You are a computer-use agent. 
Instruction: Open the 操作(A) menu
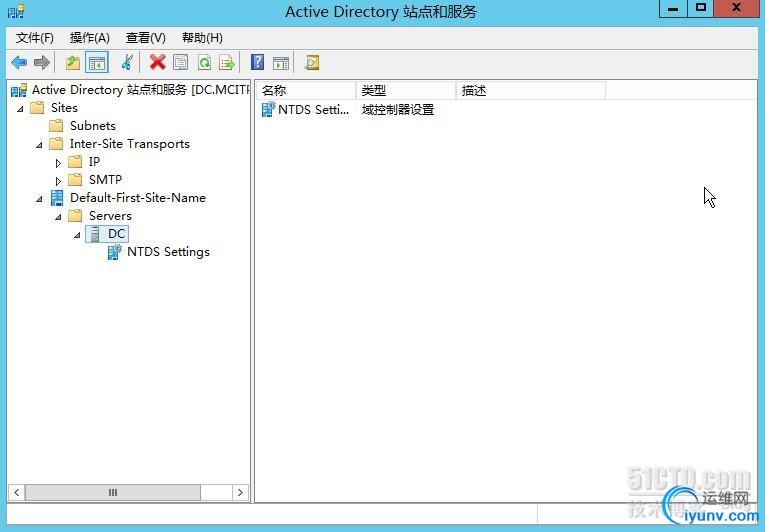tap(89, 38)
